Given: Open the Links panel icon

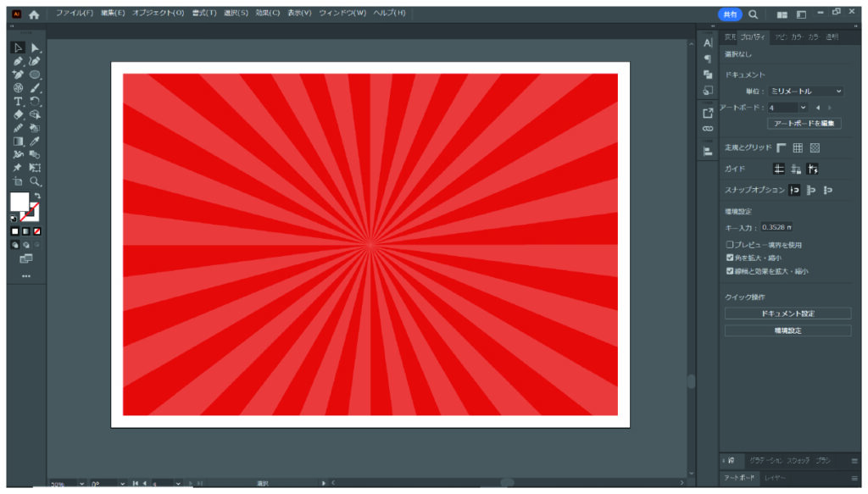Looking at the screenshot, I should click(x=708, y=129).
